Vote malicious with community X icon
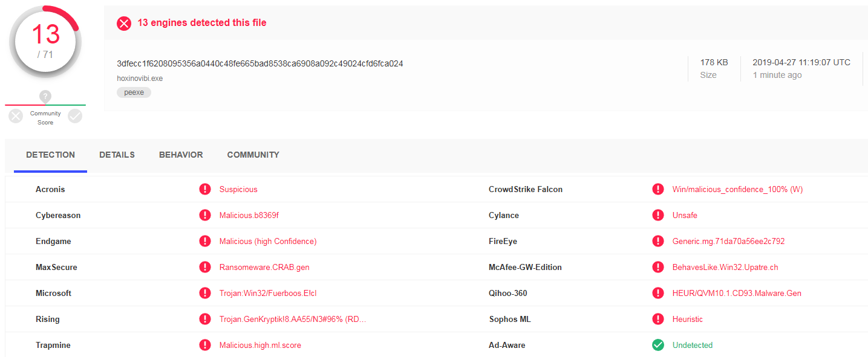Viewport: 868px width, 357px height. point(16,116)
